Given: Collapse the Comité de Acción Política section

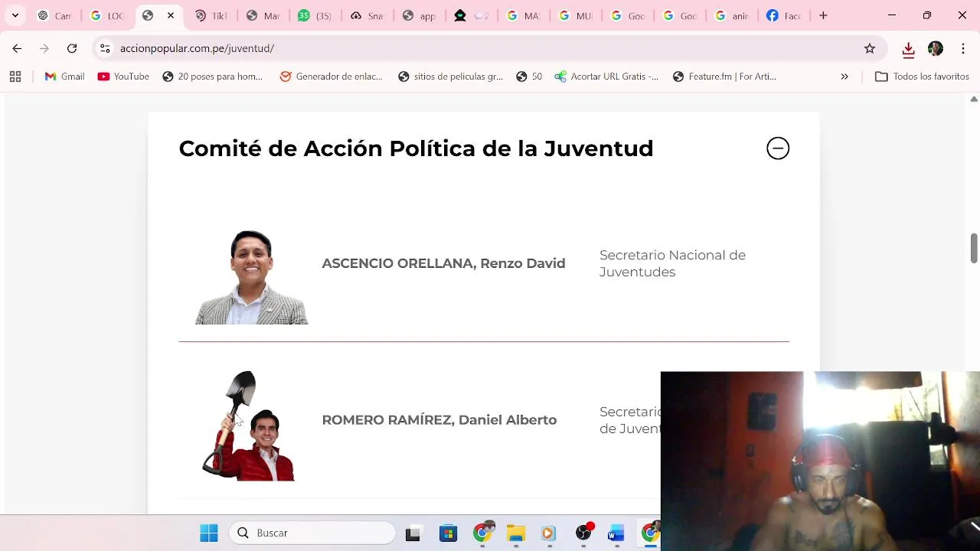Looking at the screenshot, I should [778, 148].
